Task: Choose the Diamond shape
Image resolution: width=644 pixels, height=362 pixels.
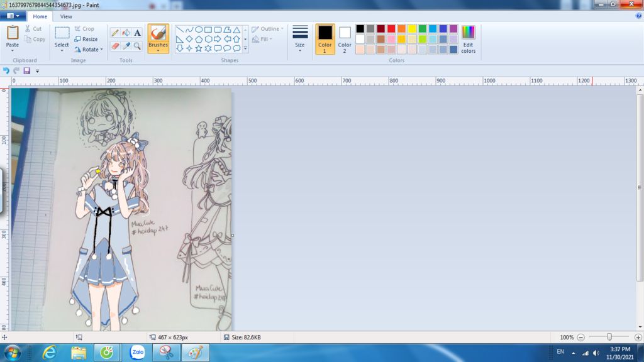Action: point(189,39)
